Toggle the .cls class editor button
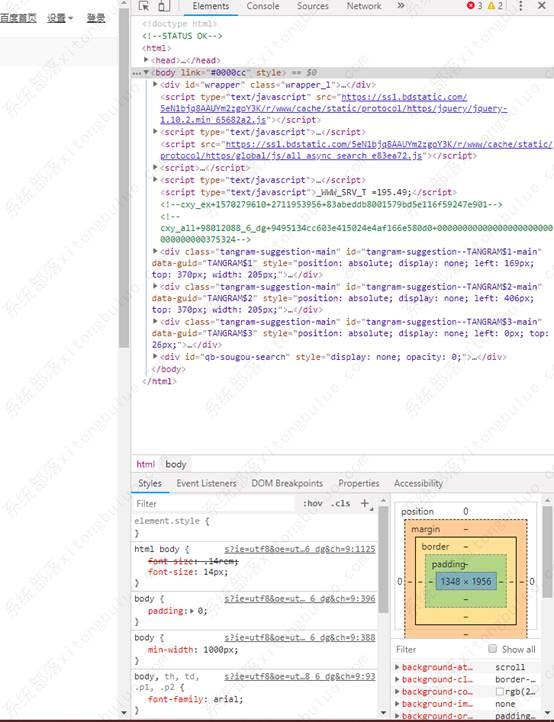Screen dimensions: 554x722 point(340,503)
